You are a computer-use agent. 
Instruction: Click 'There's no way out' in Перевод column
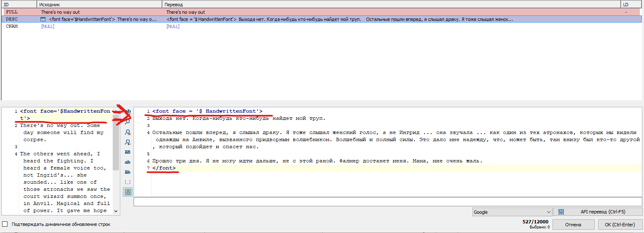(185, 12)
